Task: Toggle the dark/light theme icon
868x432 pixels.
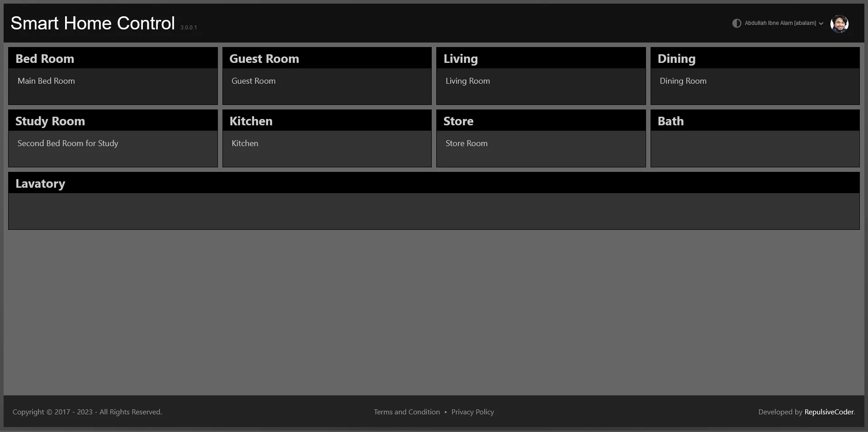Action: point(736,23)
